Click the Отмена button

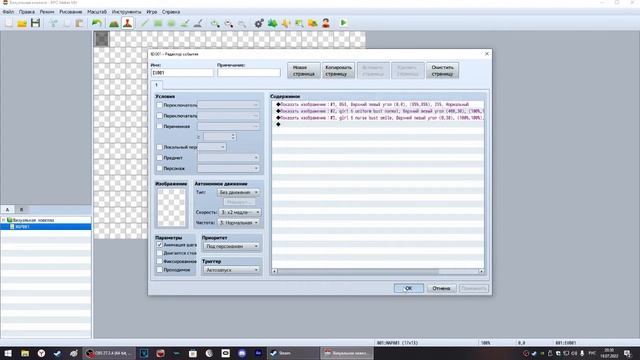coord(441,288)
